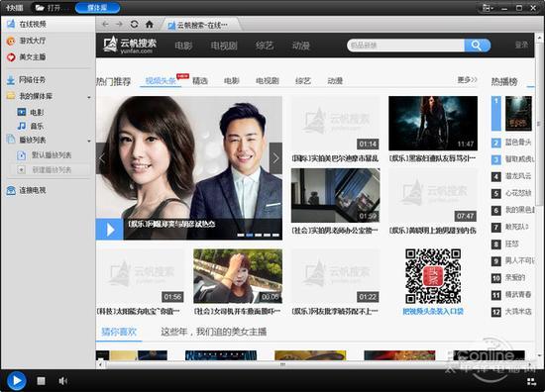This screenshot has height=392, width=545.
Task: Open 电影 under media library
Action: [31, 112]
